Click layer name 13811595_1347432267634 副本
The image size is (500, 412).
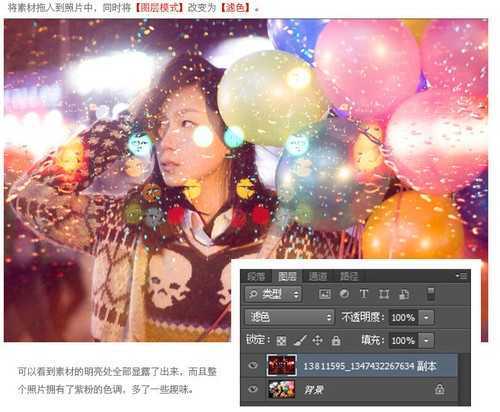click(x=370, y=366)
